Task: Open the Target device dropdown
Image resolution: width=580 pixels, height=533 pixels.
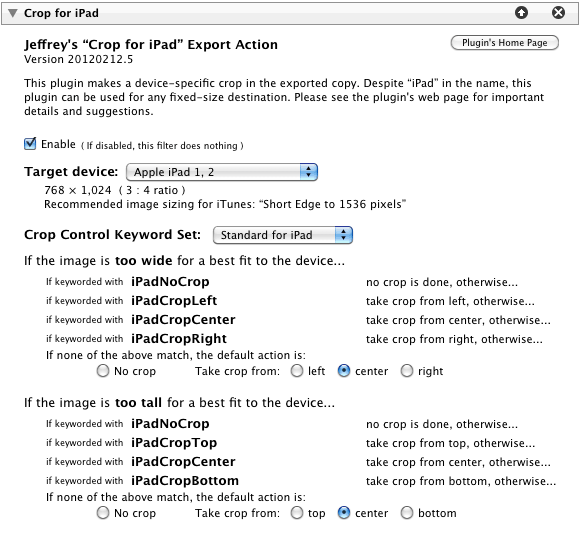Action: pos(222,172)
